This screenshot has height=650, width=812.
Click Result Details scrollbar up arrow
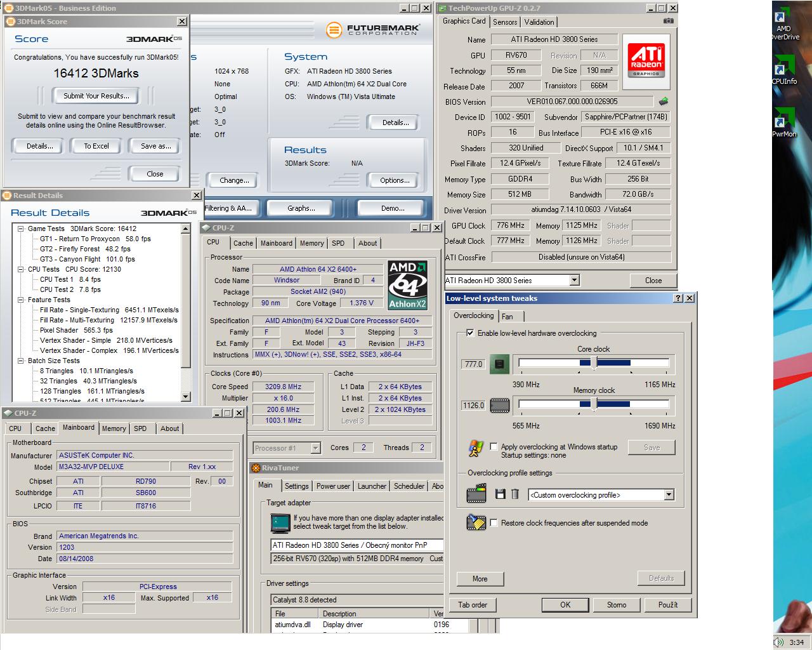point(186,228)
